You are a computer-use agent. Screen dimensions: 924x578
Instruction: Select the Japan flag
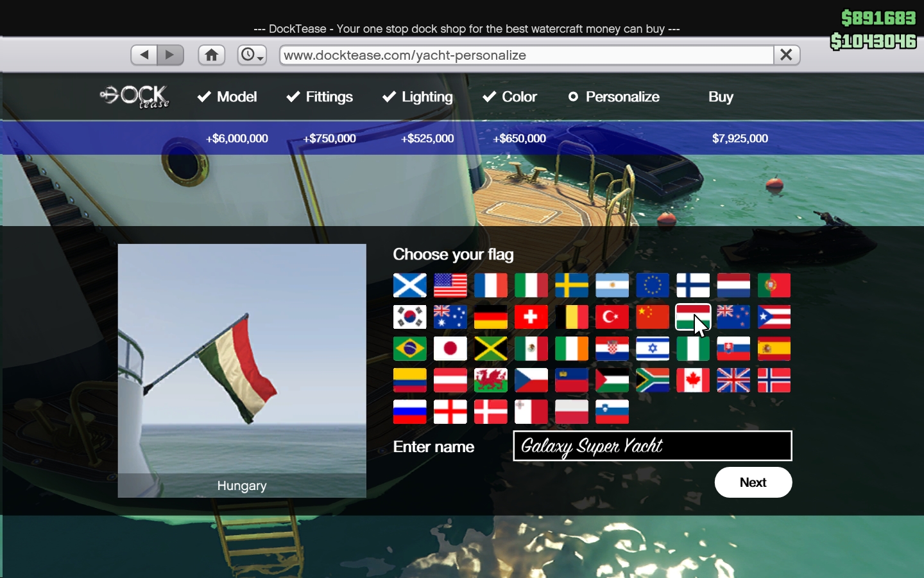(450, 349)
